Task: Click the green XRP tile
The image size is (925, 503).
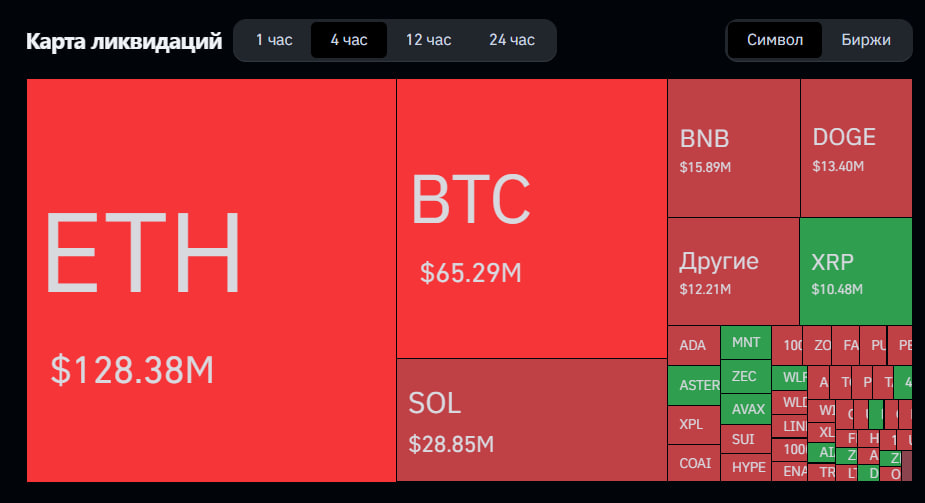Action: click(x=855, y=271)
